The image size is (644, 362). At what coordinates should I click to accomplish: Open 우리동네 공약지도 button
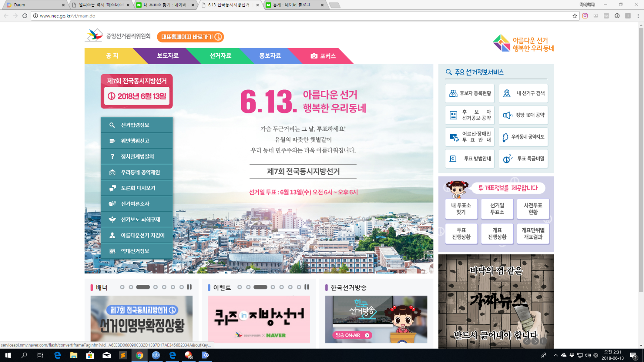point(523,137)
